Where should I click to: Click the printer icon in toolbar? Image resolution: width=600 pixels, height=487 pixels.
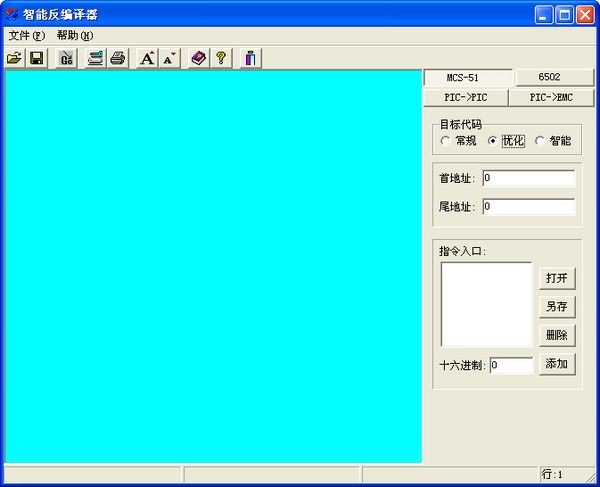[117, 59]
